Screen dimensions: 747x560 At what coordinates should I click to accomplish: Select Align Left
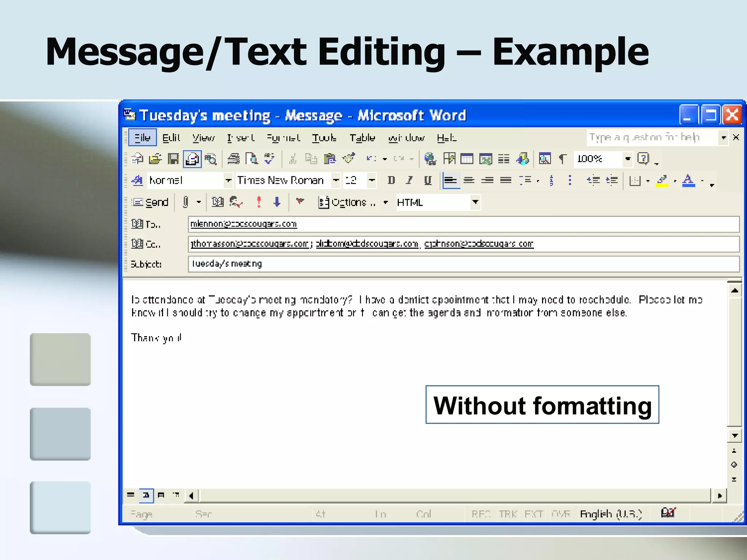click(451, 180)
